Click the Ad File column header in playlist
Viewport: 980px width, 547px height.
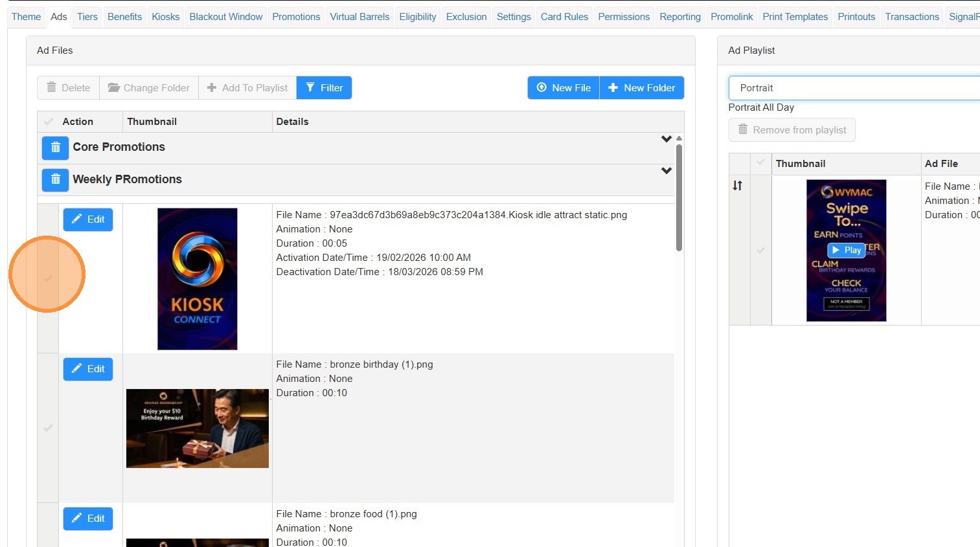[941, 164]
